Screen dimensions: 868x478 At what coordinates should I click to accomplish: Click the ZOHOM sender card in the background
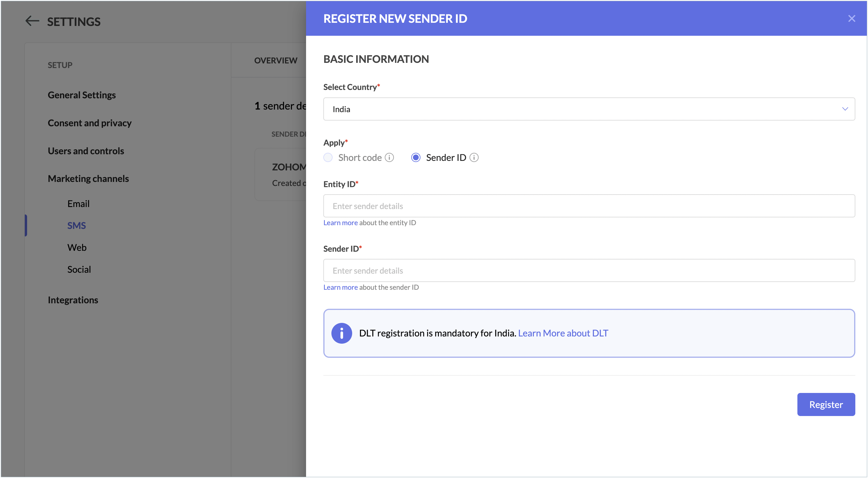[280, 174]
